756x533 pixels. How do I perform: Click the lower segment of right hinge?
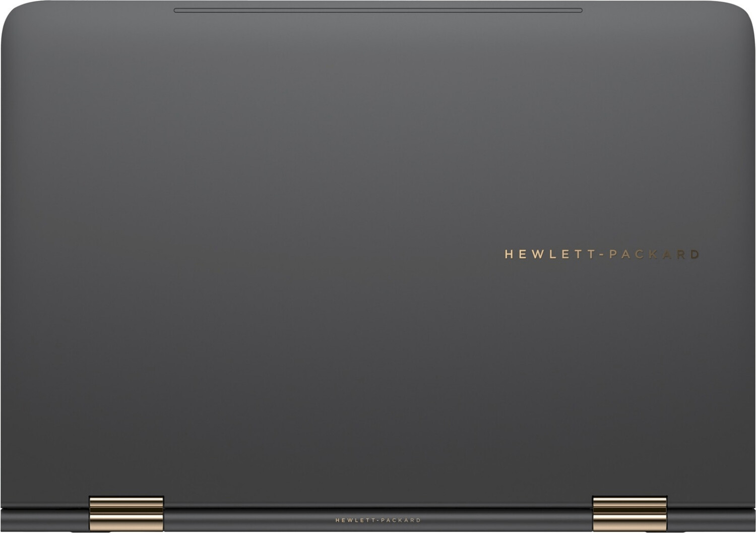pos(629,522)
